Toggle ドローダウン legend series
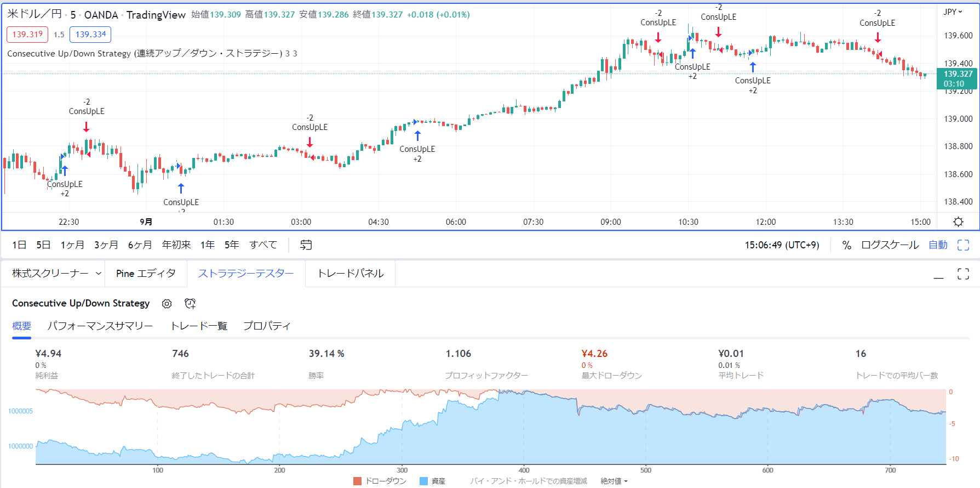This screenshot has width=980, height=488. [x=380, y=481]
